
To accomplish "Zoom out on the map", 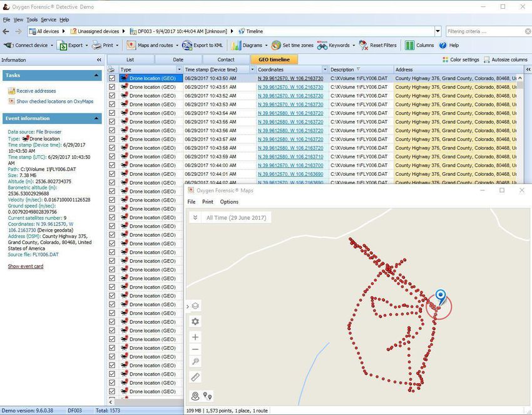I will tap(195, 349).
